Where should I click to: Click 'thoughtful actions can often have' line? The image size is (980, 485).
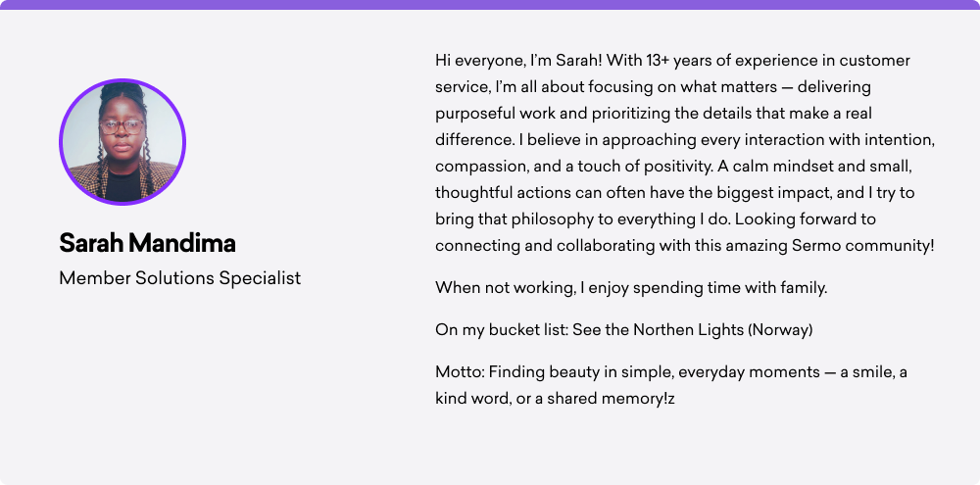tap(674, 193)
